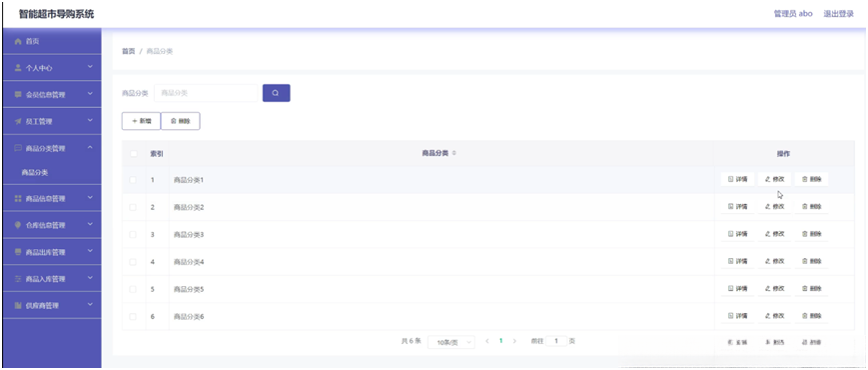The image size is (868, 370).
Task: Open 详情 for 商品分类1 row
Action: (737, 179)
